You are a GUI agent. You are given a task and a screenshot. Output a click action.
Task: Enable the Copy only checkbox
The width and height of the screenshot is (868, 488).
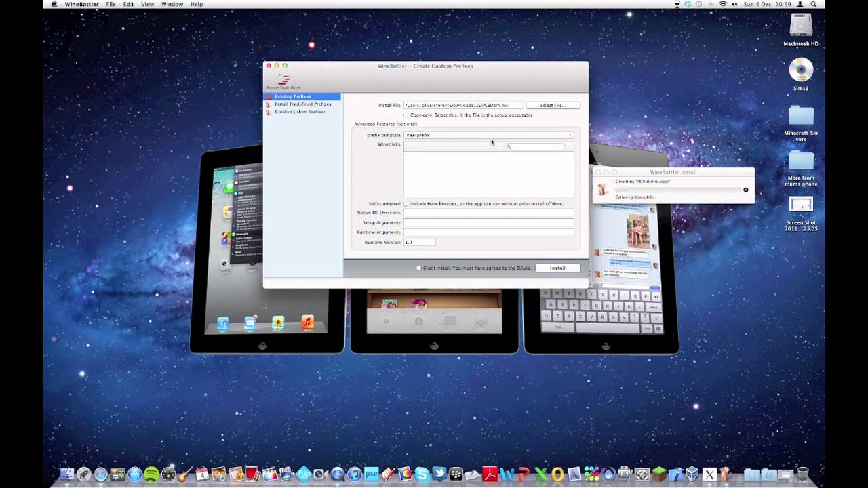tap(406, 115)
